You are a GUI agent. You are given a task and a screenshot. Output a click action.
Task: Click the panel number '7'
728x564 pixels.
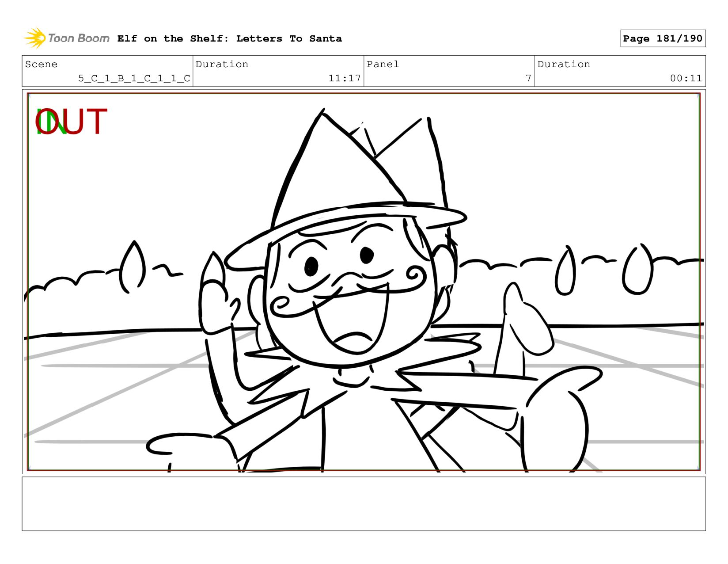click(x=528, y=78)
